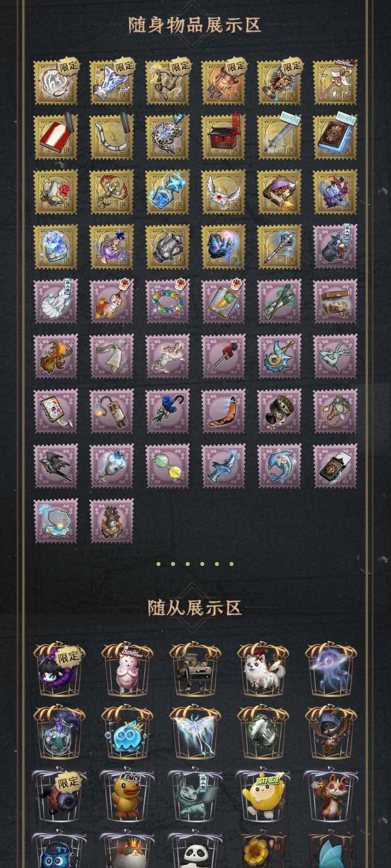Select the red pipe wrench accessory
This screenshot has width=391, height=868.
[223, 357]
